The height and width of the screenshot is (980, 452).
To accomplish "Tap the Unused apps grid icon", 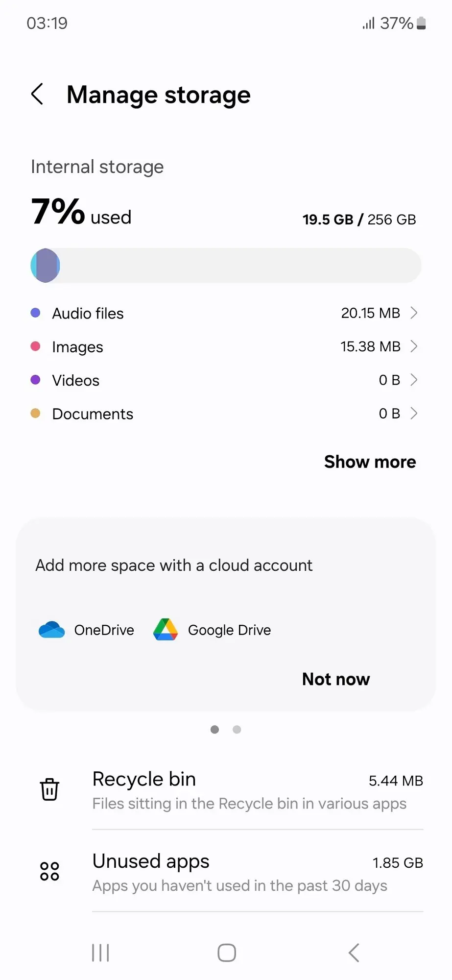I will (49, 871).
